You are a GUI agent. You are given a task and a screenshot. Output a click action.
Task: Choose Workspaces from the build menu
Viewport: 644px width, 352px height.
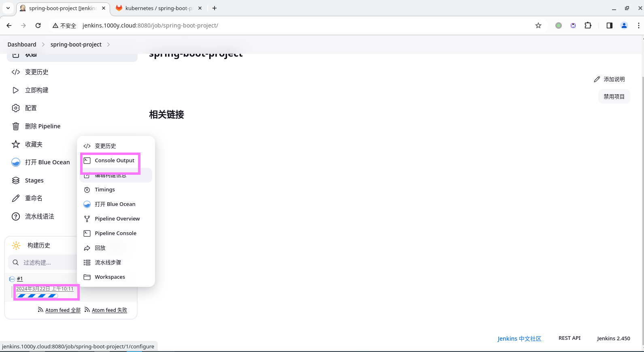pyautogui.click(x=116, y=277)
